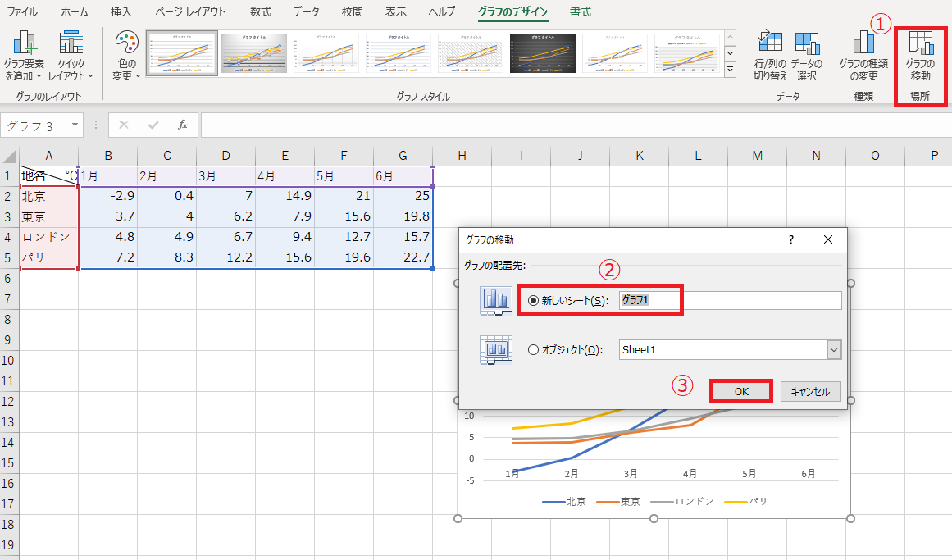Image resolution: width=952 pixels, height=560 pixels.
Task: Select the dark black chart style thumbnail
Action: 543,53
